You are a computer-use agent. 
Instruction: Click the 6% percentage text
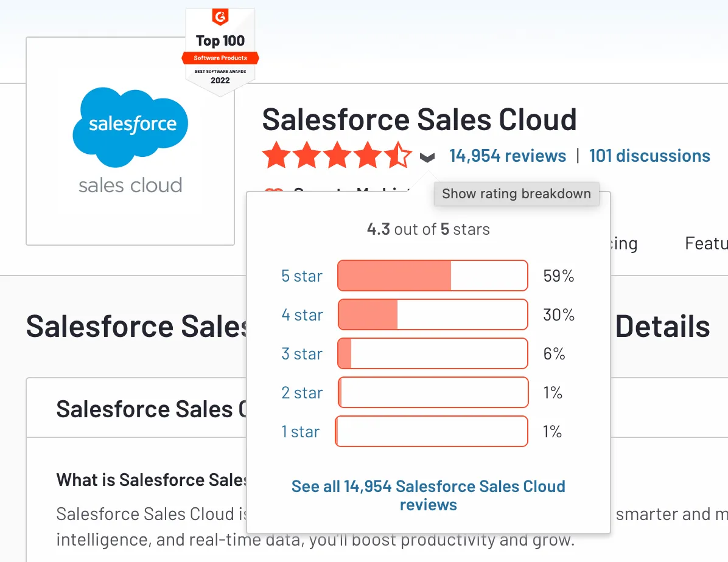pyautogui.click(x=554, y=354)
